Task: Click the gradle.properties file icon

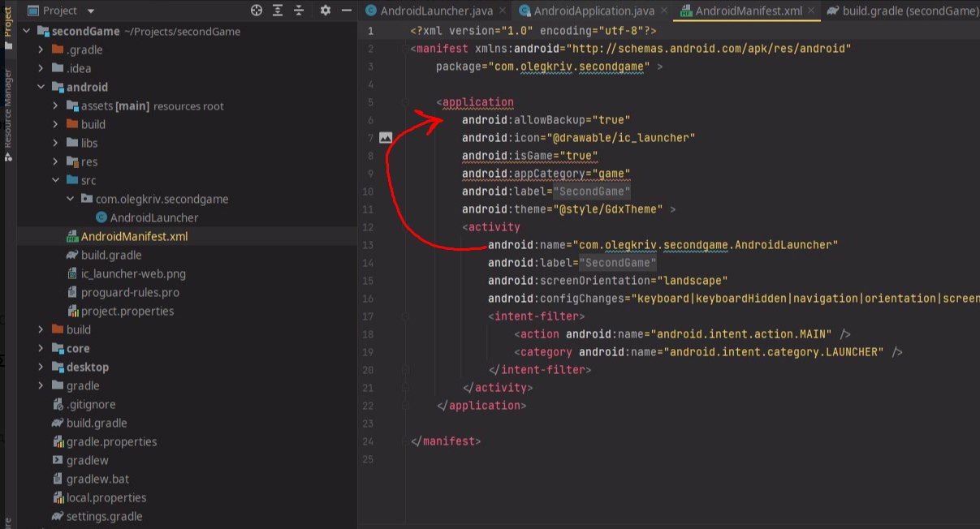Action: 58,441
